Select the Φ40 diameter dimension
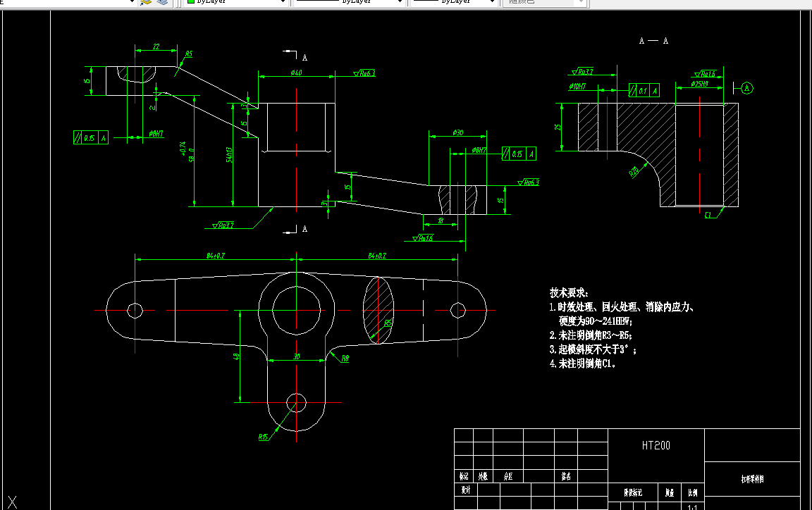 296,73
